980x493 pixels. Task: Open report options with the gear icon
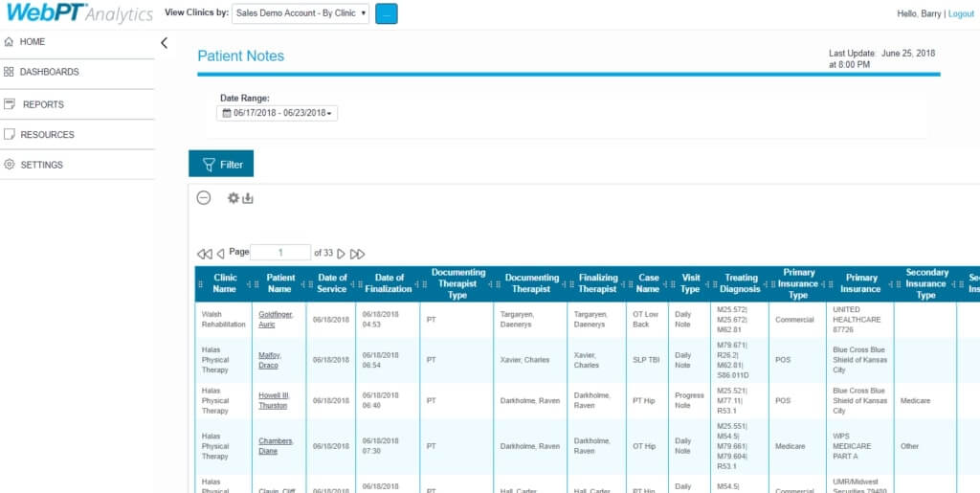tap(234, 198)
